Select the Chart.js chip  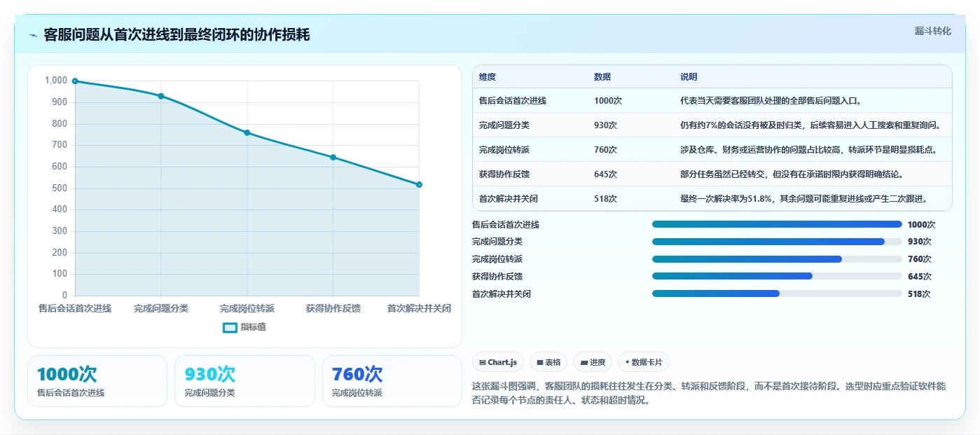pos(498,362)
